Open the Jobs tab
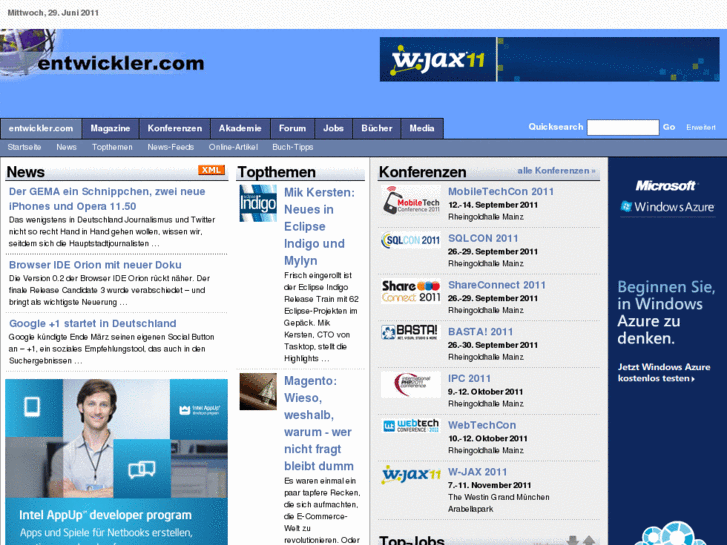The height and width of the screenshot is (545, 727). [333, 128]
